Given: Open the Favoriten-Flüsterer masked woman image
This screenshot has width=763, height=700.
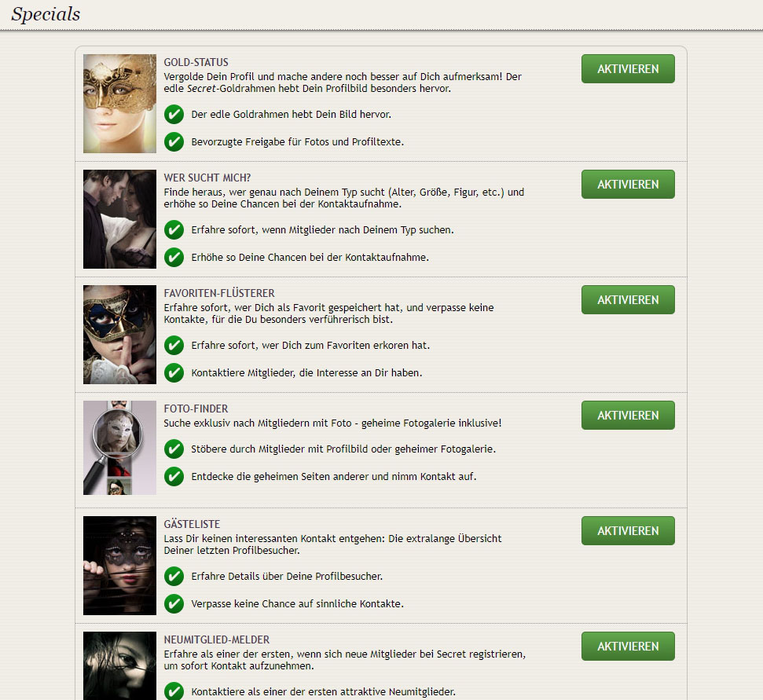Looking at the screenshot, I should point(119,335).
